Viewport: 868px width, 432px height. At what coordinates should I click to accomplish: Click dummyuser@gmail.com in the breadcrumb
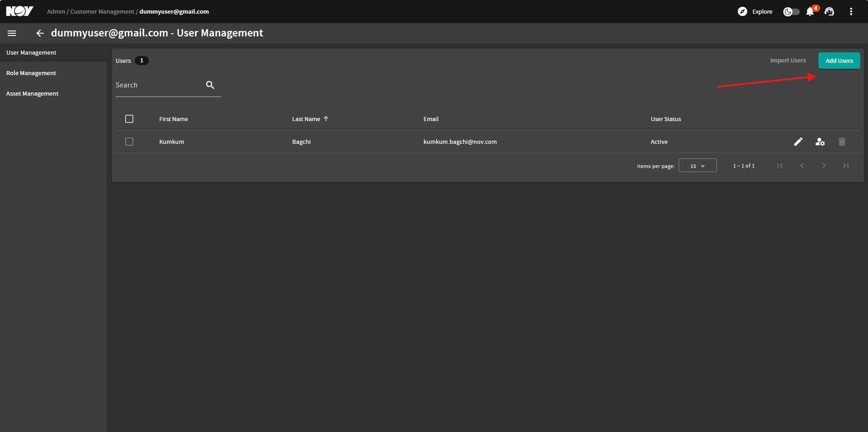tap(174, 11)
